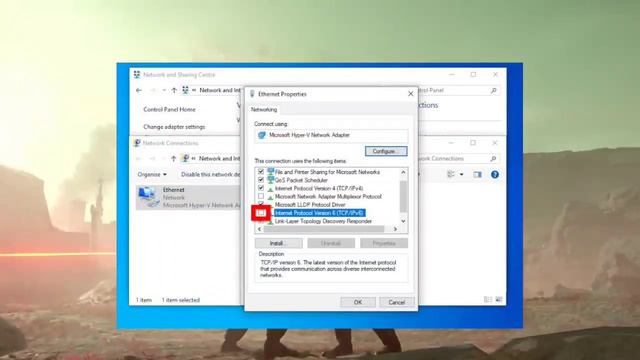Click the TCP/IP version 6 description text
The width and height of the screenshot is (640, 360).
pos(328,269)
